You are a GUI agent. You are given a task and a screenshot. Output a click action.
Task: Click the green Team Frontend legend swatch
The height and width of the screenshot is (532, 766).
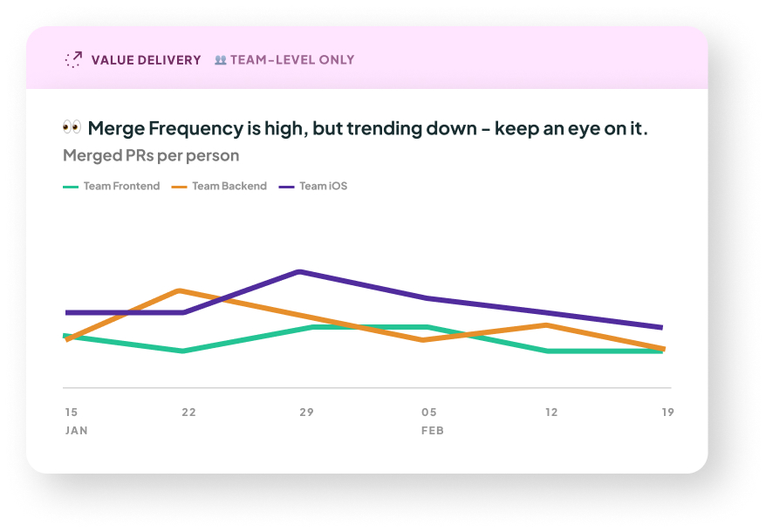coord(71,187)
